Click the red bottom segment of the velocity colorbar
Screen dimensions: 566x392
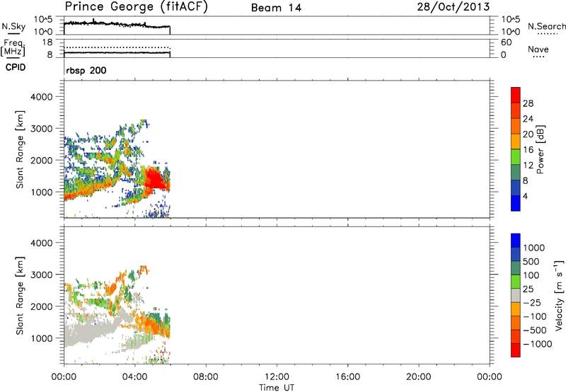pos(516,350)
